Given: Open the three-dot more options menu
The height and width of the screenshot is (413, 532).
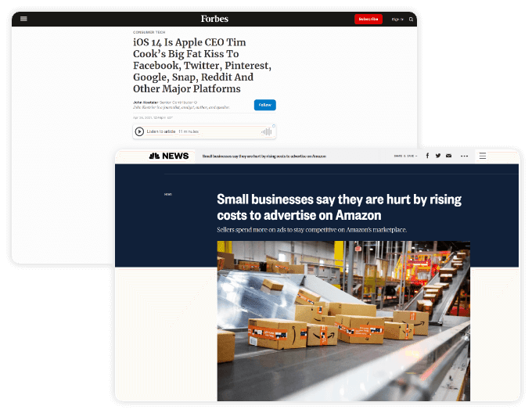Looking at the screenshot, I should pyautogui.click(x=464, y=156).
